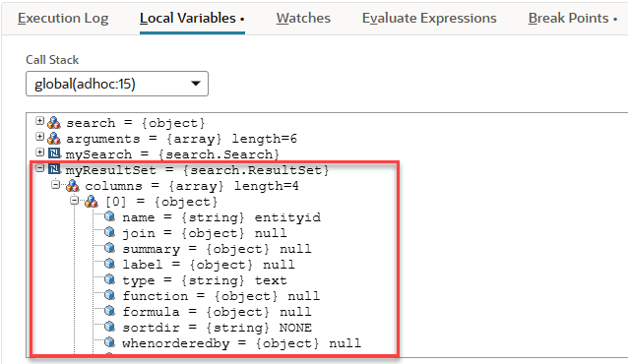Expand the arguments array node
This screenshot has width=628, height=364.
[x=39, y=137]
